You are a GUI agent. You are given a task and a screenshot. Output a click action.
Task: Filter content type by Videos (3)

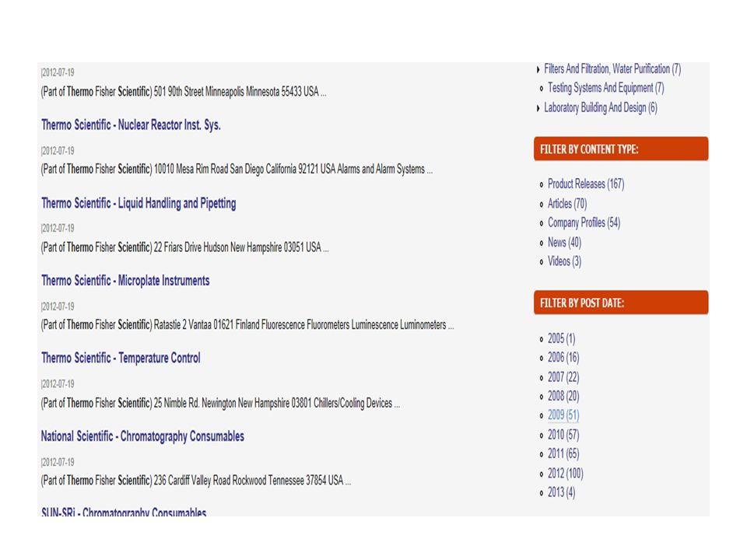[x=564, y=261]
